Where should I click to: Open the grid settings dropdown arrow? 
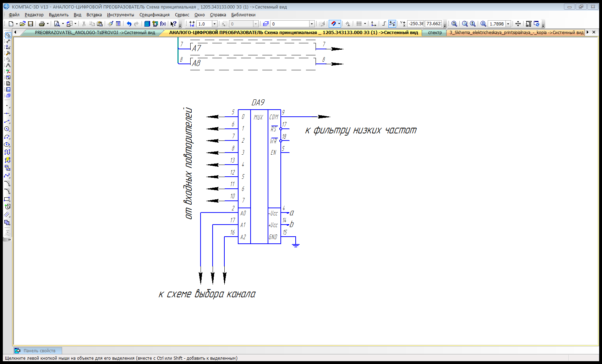pos(365,24)
